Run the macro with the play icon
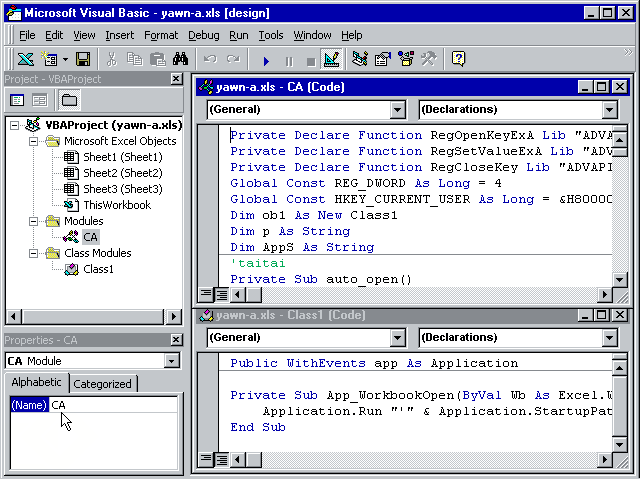This screenshot has height=480, width=640. coord(266,61)
